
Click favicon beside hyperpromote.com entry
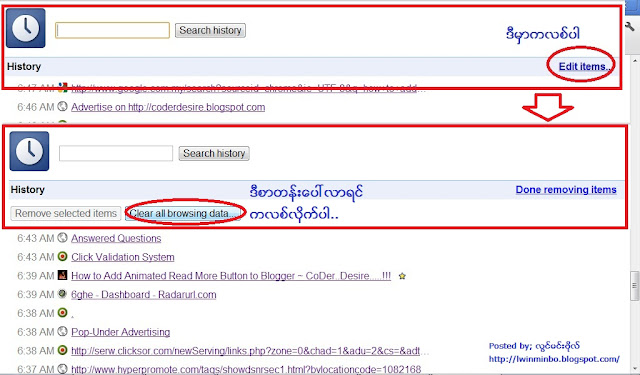(62, 368)
